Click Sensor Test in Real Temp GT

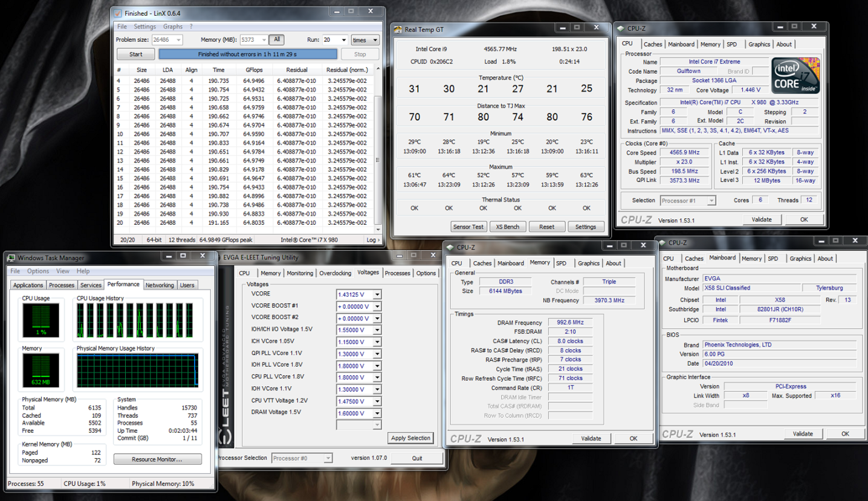click(468, 227)
